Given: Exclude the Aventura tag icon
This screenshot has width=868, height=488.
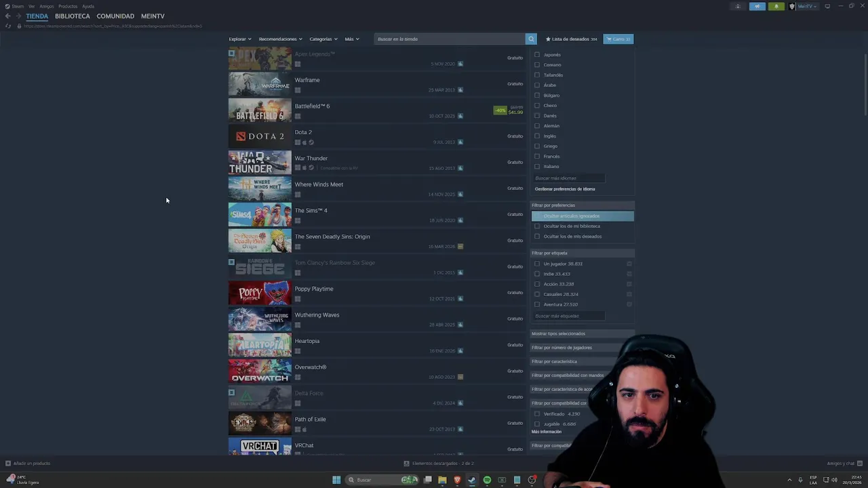Looking at the screenshot, I should 629,304.
